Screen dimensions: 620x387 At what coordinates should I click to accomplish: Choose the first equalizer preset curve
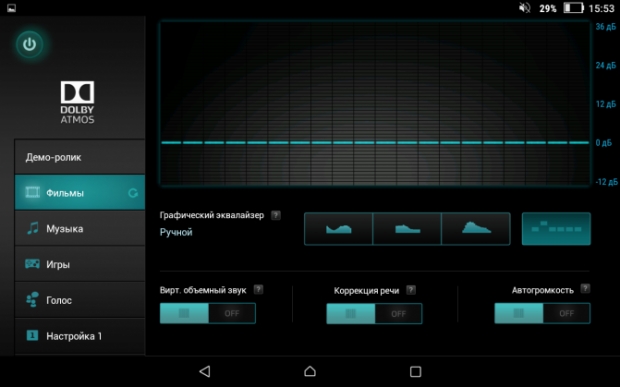tap(338, 229)
